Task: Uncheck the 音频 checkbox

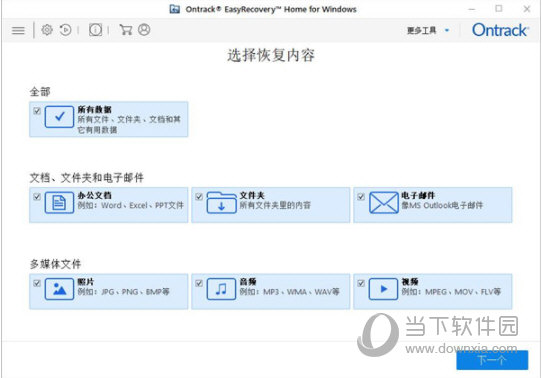Action: (199, 283)
